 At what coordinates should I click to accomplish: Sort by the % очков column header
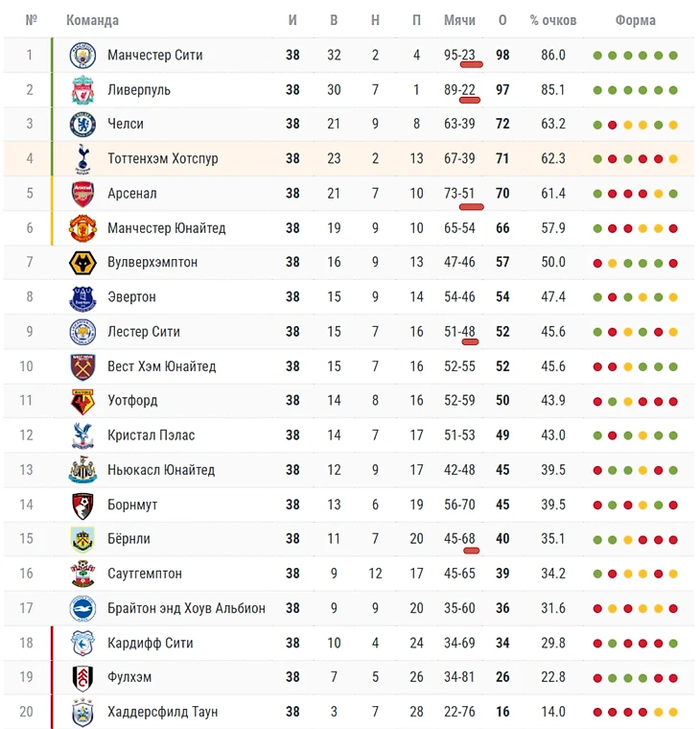(553, 20)
